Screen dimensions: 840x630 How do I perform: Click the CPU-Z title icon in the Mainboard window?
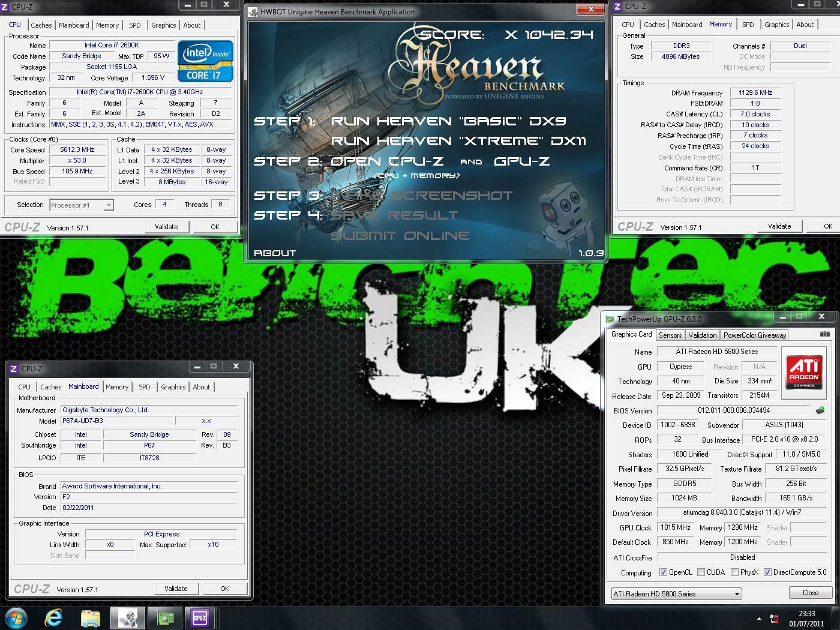point(14,368)
